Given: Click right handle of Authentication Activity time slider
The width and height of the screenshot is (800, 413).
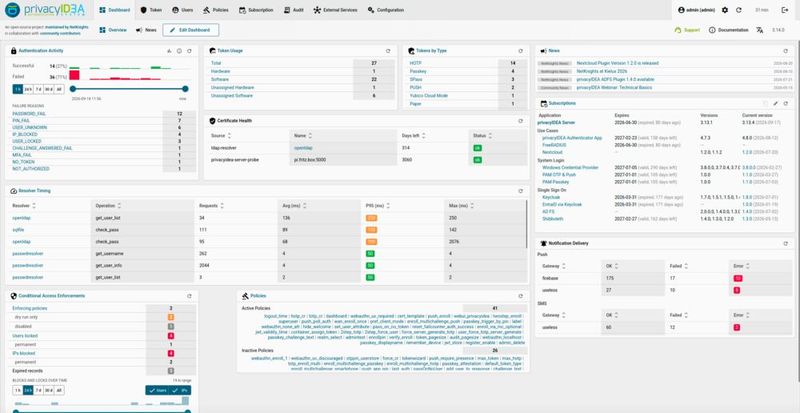Looking at the screenshot, I should (x=185, y=89).
